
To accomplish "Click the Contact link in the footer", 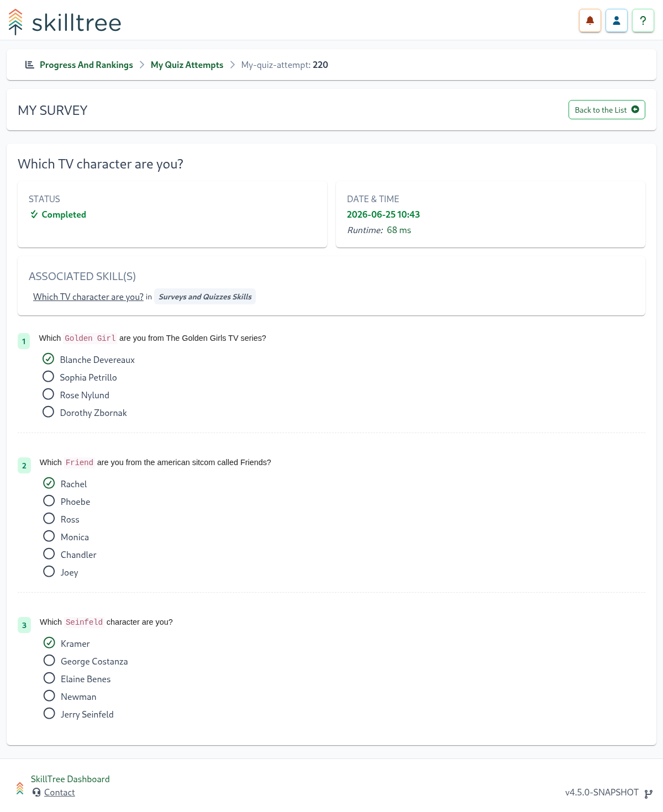I will tap(59, 792).
